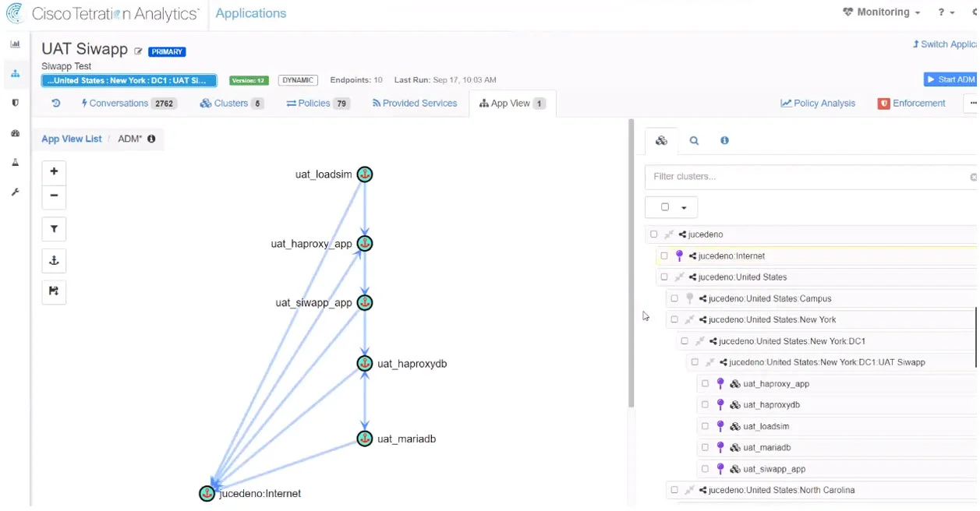Select the uat_mariadb graph node

pos(365,439)
